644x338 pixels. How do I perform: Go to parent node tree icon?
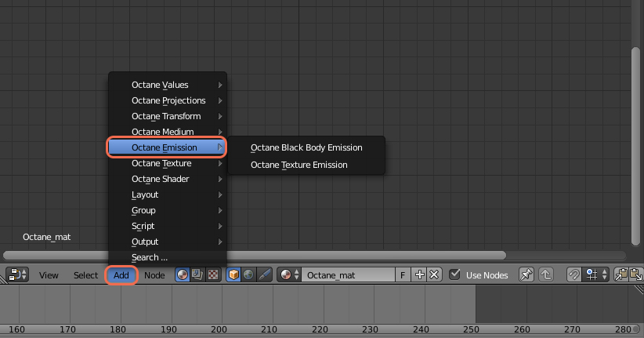pos(546,275)
